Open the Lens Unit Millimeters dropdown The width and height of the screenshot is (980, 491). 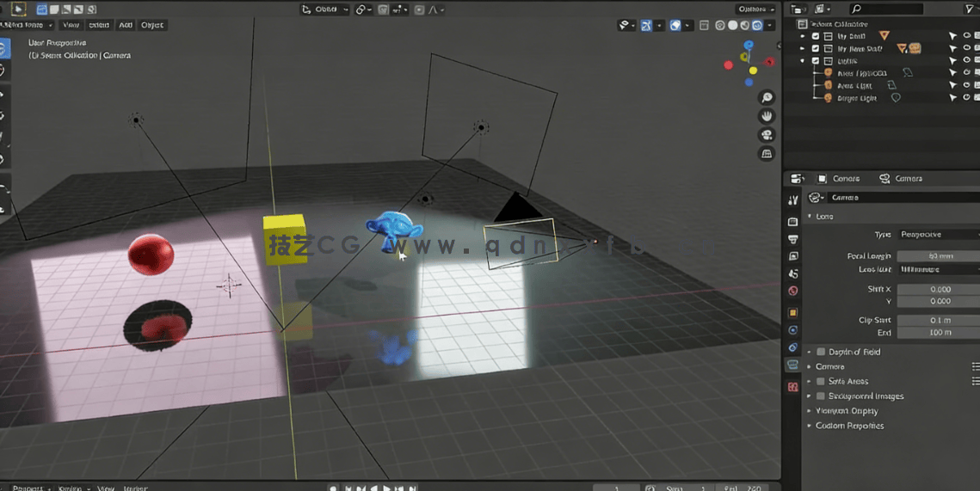click(x=938, y=269)
